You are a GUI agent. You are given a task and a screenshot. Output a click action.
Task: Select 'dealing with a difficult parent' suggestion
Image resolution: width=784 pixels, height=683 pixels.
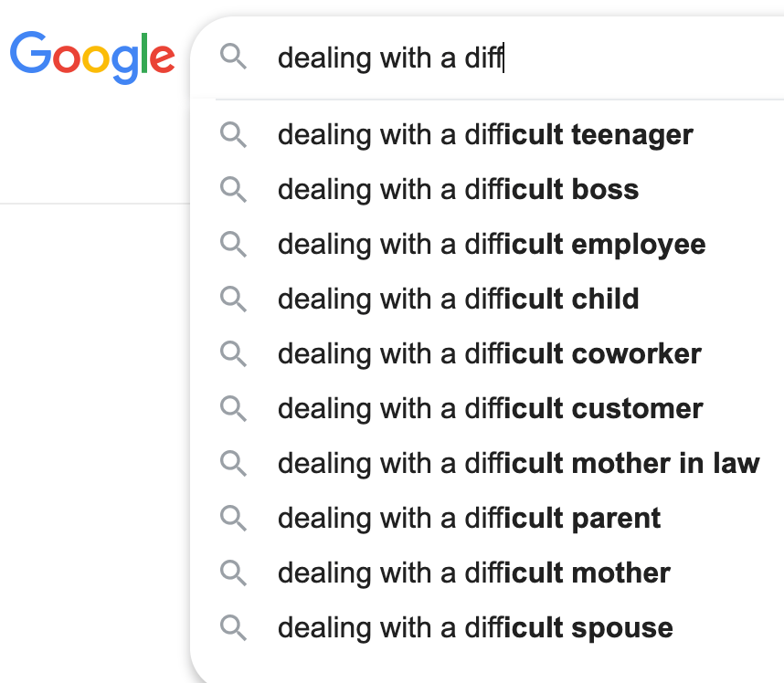pyautogui.click(x=469, y=519)
